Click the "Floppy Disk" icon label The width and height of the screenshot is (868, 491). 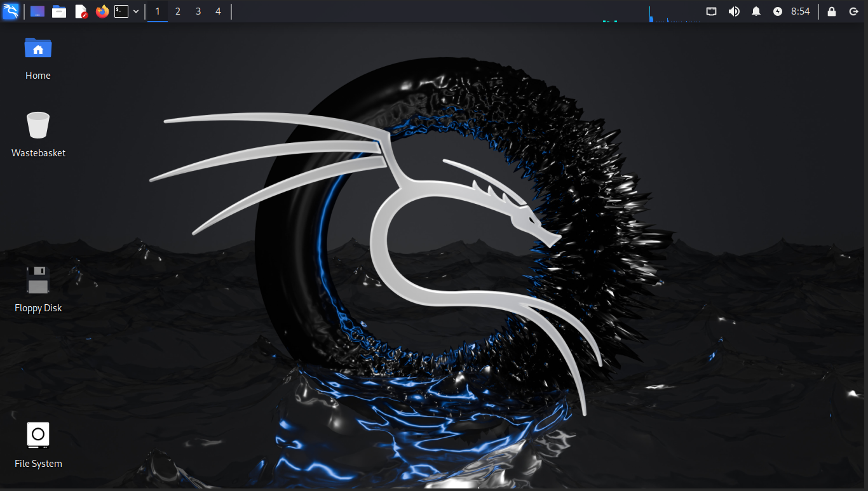point(39,308)
